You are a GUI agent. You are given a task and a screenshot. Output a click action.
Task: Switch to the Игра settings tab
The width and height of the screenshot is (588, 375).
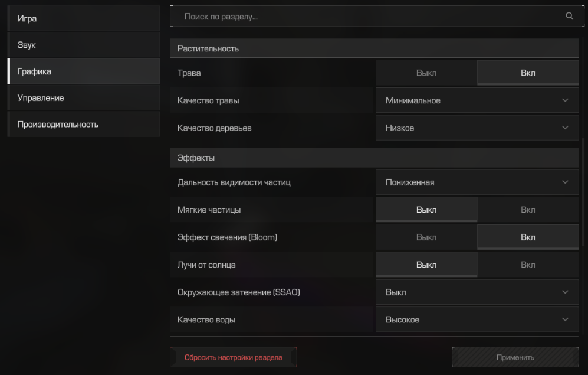tap(84, 18)
